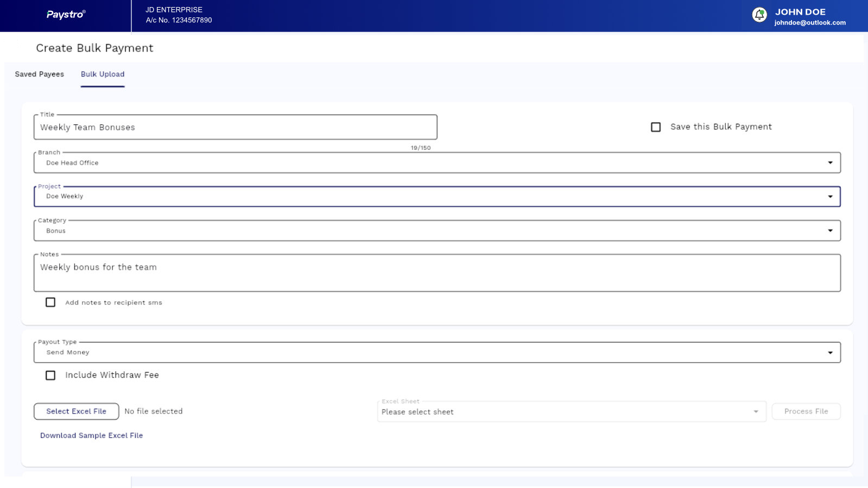Click the Select Excel File button
Viewport: 868px width, 488px height.
coord(77,411)
